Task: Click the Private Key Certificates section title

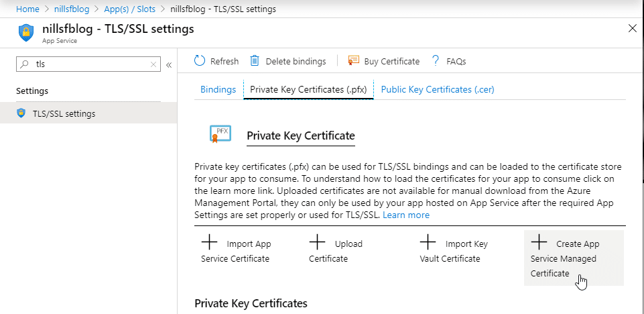Action: (x=251, y=303)
